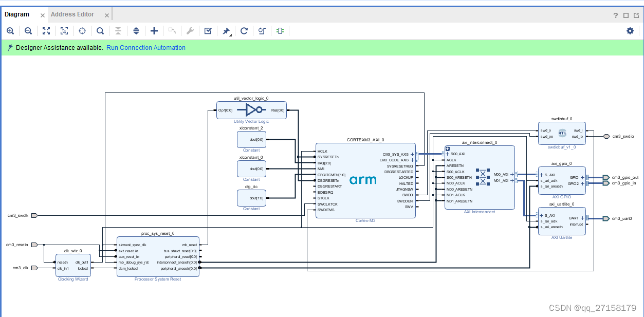Select peripheral_aresetn[0:0] pin on reset block

pos(180,268)
